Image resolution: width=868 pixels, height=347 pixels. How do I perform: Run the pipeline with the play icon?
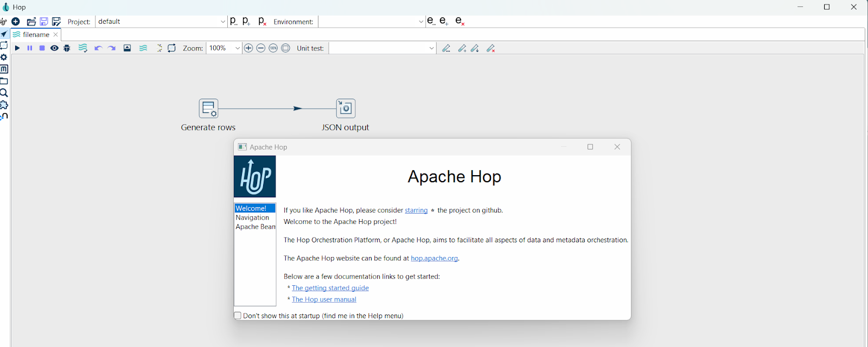pos(17,48)
